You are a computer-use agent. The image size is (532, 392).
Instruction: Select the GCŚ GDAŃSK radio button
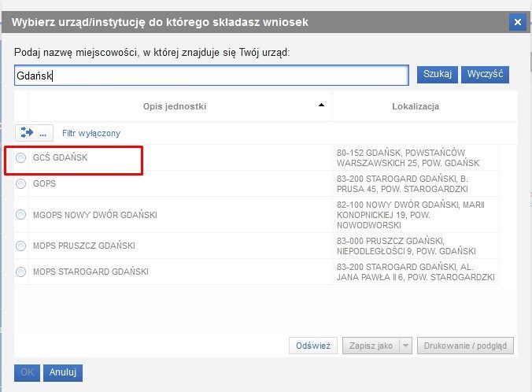click(21, 158)
